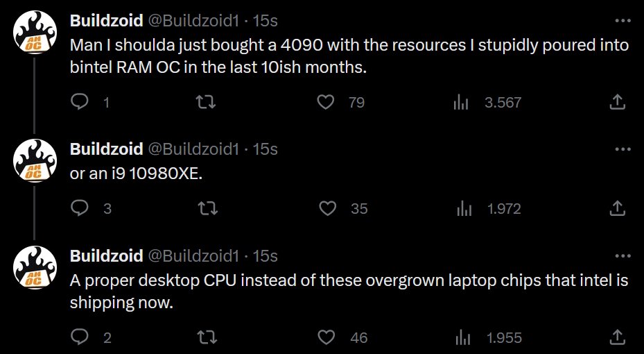This screenshot has height=354, width=644.
Task: View analytics showing 3.567 views
Action: 461,102
